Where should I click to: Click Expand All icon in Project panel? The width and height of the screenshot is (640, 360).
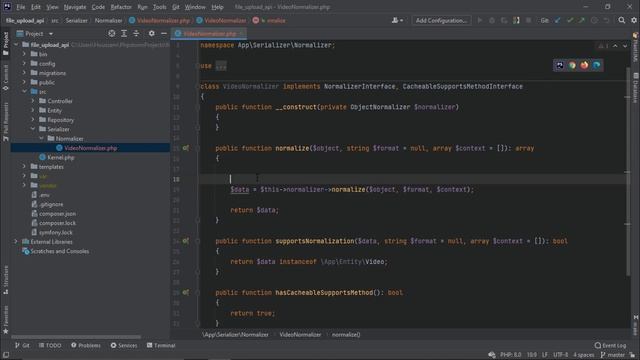124,33
